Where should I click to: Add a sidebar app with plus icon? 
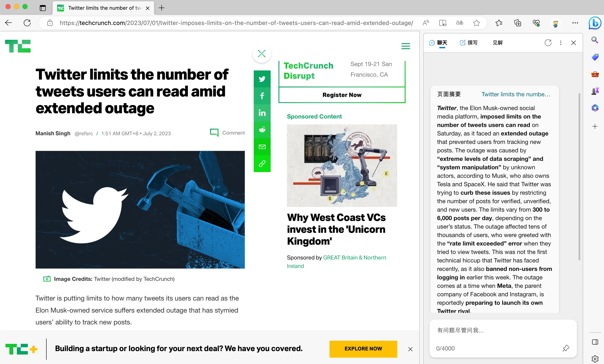(x=595, y=126)
